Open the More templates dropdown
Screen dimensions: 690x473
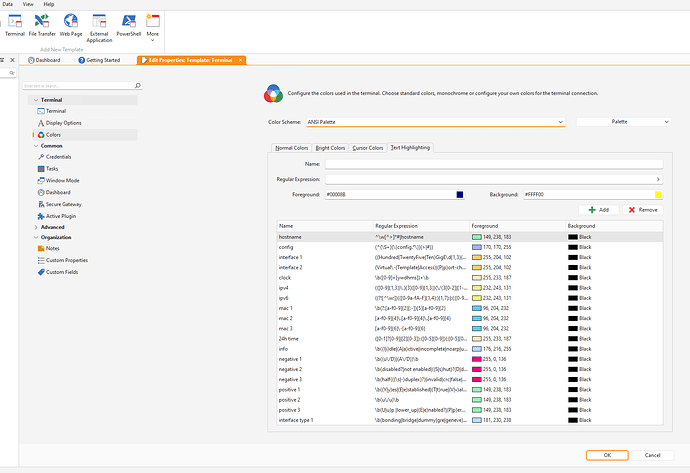[152, 25]
